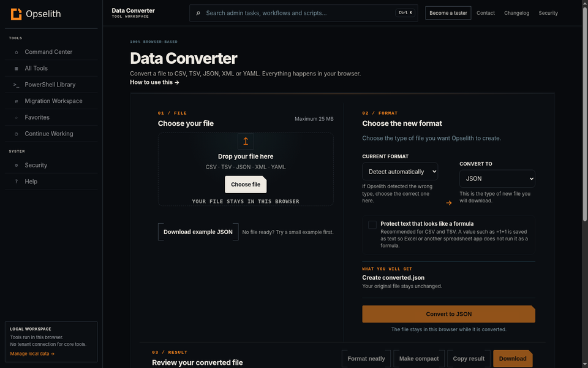The width and height of the screenshot is (588, 368).
Task: Click the Make compact button
Action: (x=419, y=359)
